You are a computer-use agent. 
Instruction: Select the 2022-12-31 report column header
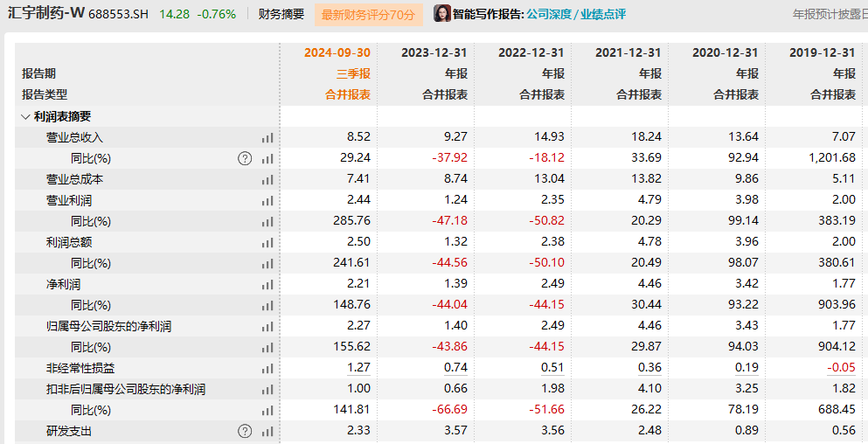[531, 52]
